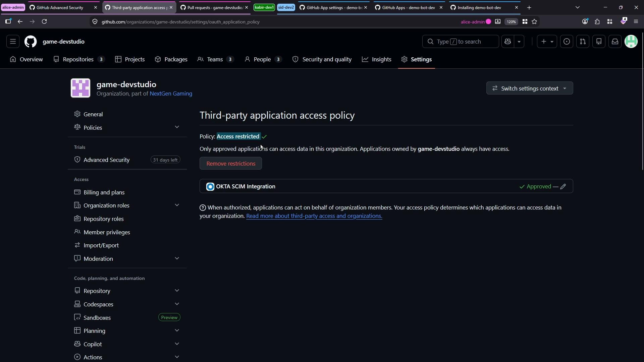The height and width of the screenshot is (362, 644).
Task: Click the browser address bar URL
Action: 180,22
